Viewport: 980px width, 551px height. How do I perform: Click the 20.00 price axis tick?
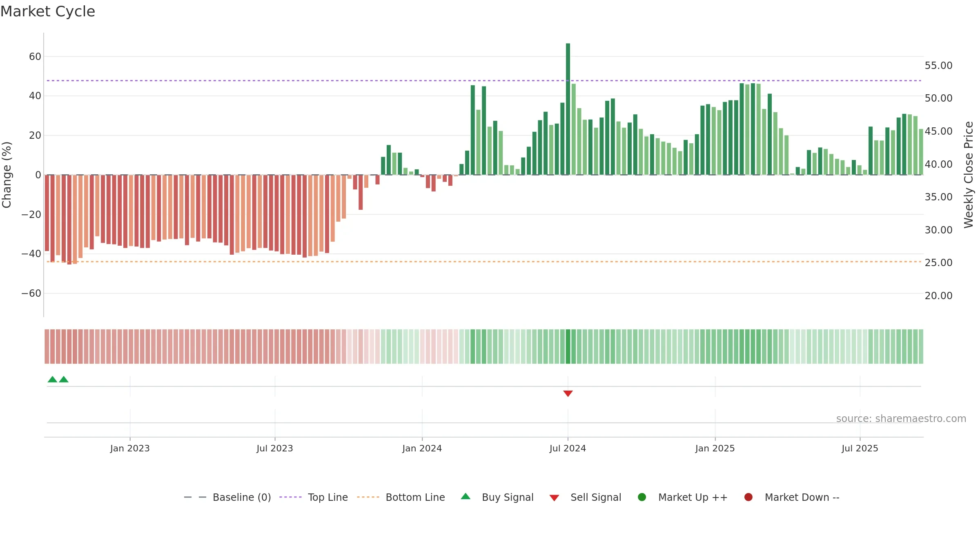[939, 296]
